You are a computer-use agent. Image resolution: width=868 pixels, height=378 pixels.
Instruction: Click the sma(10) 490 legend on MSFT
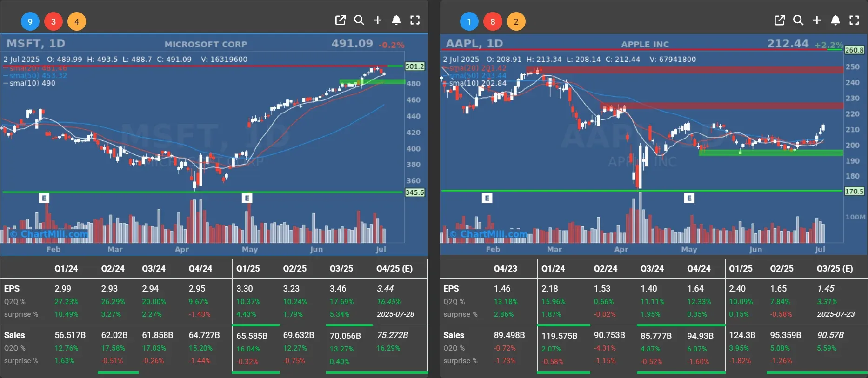[29, 83]
